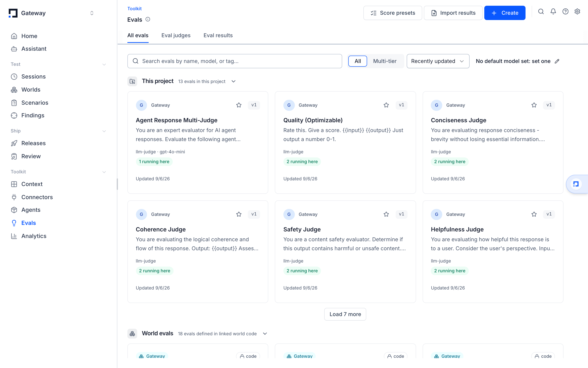The width and height of the screenshot is (588, 368).
Task: Star the Conciseness Judge eval
Action: 534,105
